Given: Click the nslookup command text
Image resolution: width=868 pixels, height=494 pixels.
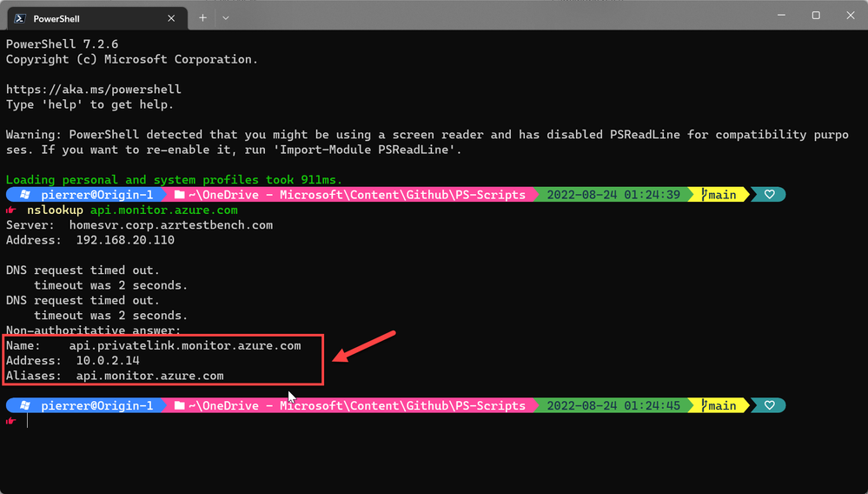Looking at the screenshot, I should [55, 210].
